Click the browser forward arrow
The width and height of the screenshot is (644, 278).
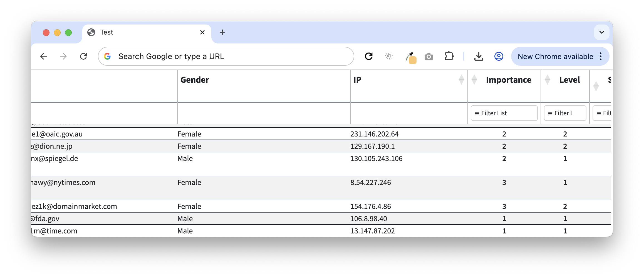[63, 57]
